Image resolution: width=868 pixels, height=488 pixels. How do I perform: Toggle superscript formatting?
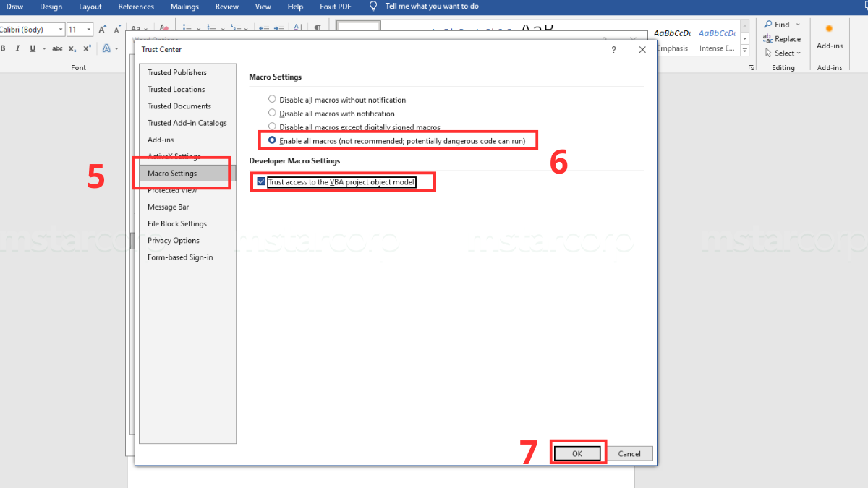click(87, 48)
